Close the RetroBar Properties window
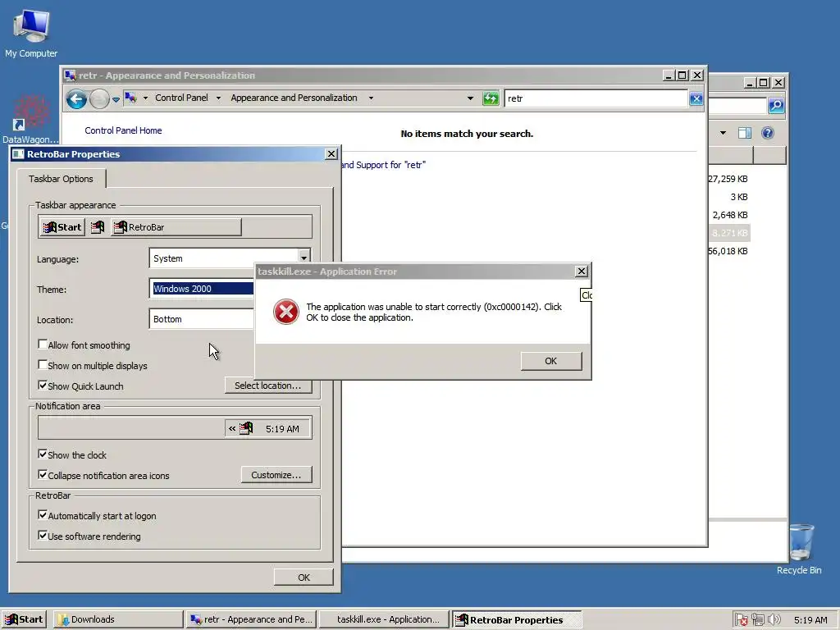The width and height of the screenshot is (840, 630). [x=331, y=153]
